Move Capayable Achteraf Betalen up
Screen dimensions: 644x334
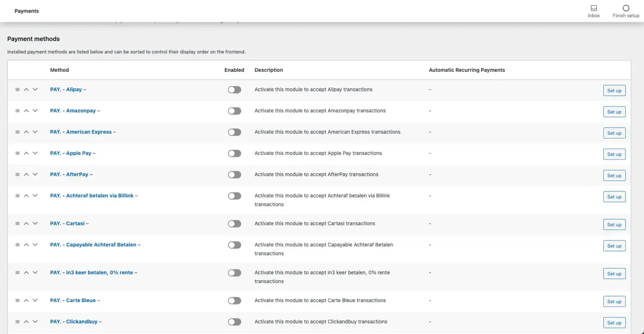tap(26, 245)
